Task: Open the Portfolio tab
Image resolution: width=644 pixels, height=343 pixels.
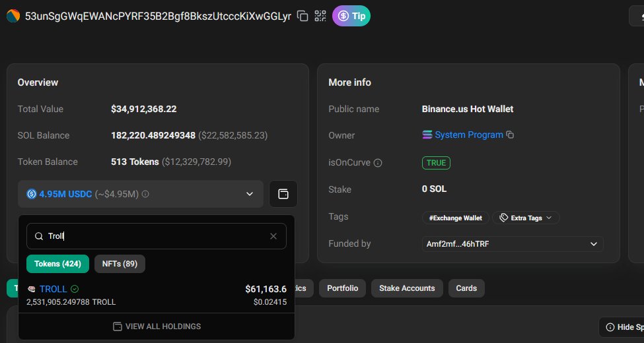Action: [343, 288]
